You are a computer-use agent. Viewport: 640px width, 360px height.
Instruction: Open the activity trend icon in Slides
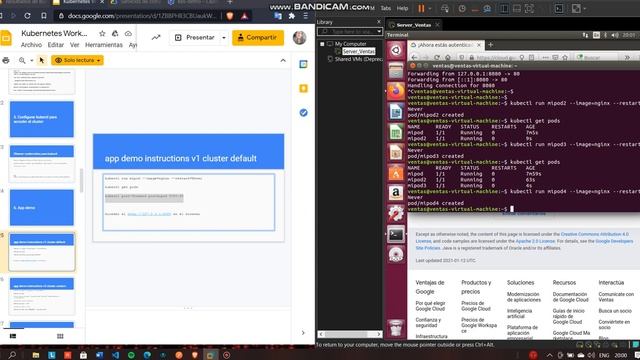[x=156, y=38]
